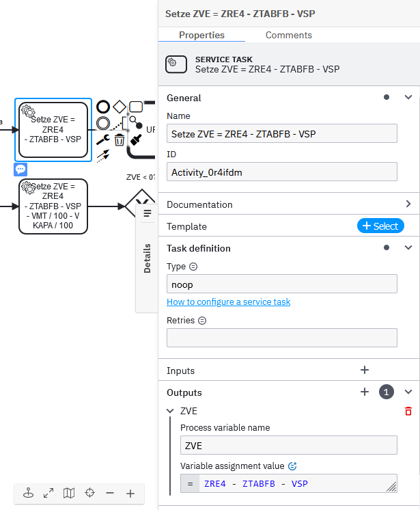Click the FEEL icon next to Retries
Viewport: 420px width, 510px height.
(202, 321)
